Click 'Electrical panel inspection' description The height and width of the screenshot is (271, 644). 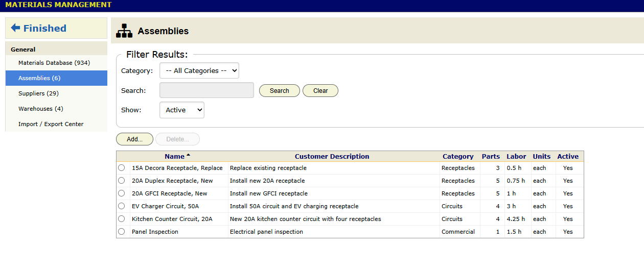coord(266,232)
